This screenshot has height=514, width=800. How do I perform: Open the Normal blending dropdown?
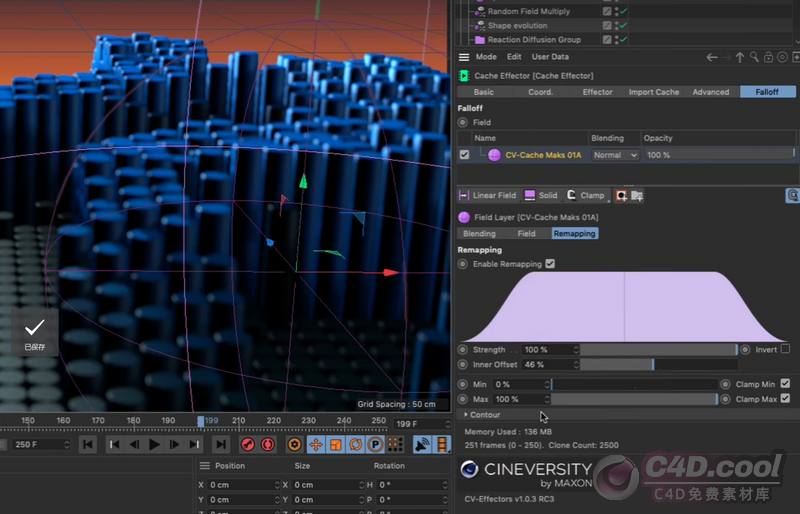[x=615, y=155]
